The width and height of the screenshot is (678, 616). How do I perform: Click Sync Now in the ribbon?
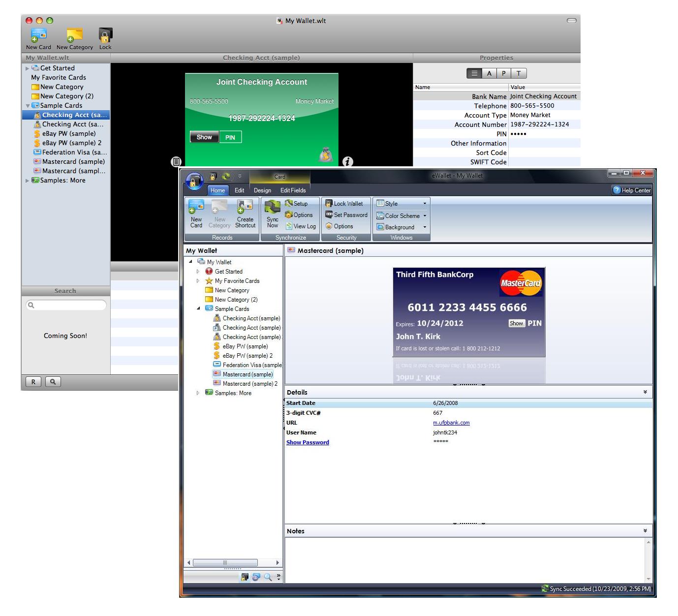[273, 214]
